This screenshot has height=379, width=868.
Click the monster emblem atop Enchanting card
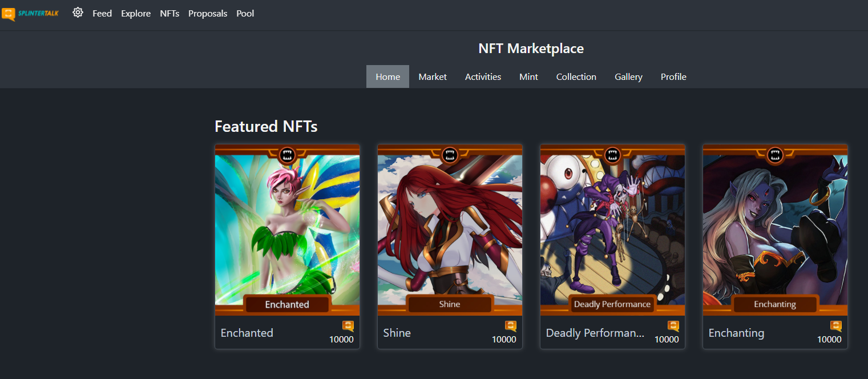pyautogui.click(x=775, y=154)
